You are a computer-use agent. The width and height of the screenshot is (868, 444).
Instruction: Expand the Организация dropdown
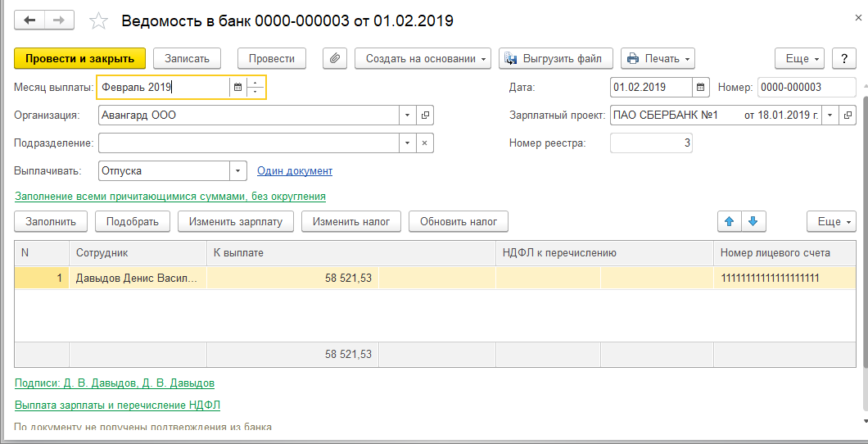tap(408, 116)
